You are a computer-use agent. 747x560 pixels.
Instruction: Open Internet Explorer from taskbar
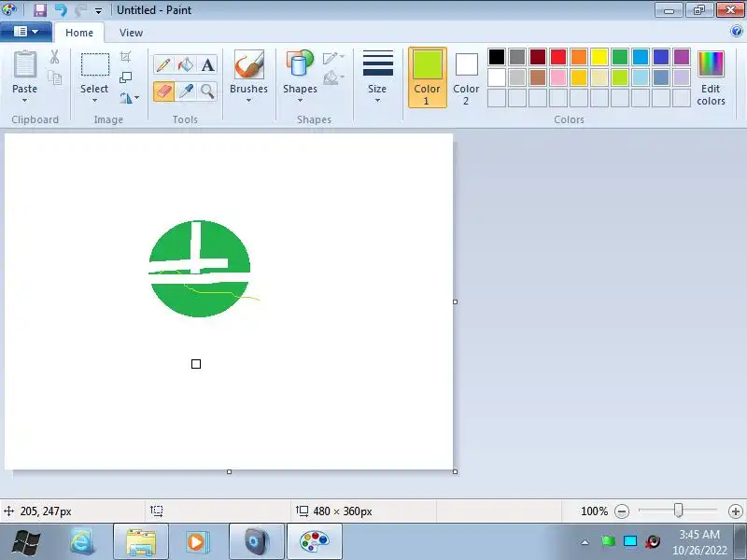click(82, 541)
